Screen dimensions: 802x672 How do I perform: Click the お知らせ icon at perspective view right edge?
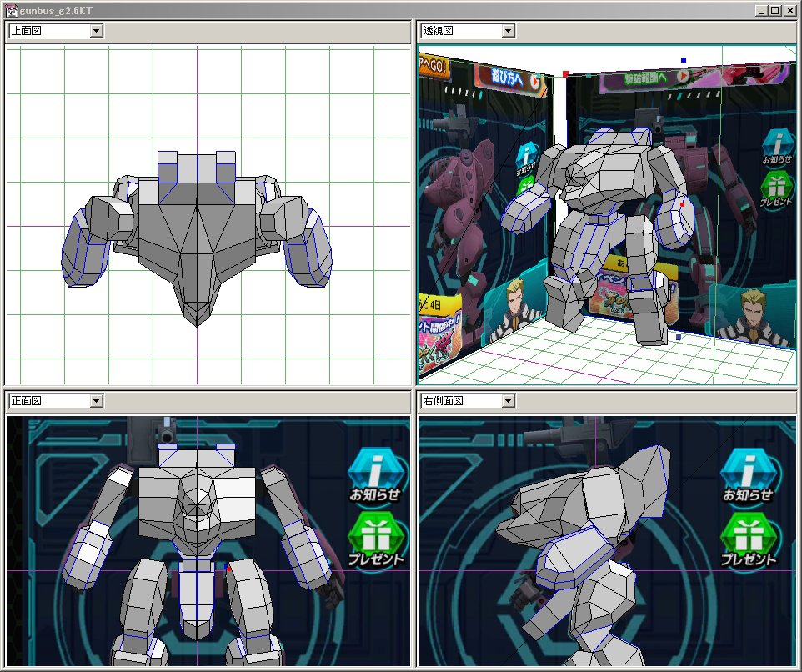pyautogui.click(x=778, y=148)
